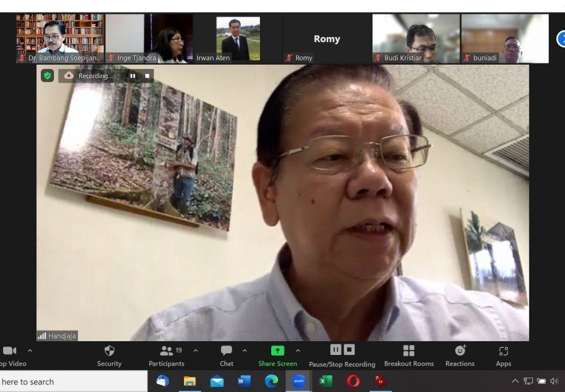Open File Explorer from the taskbar
Image resolution: width=565 pixels, height=392 pixels.
190,381
